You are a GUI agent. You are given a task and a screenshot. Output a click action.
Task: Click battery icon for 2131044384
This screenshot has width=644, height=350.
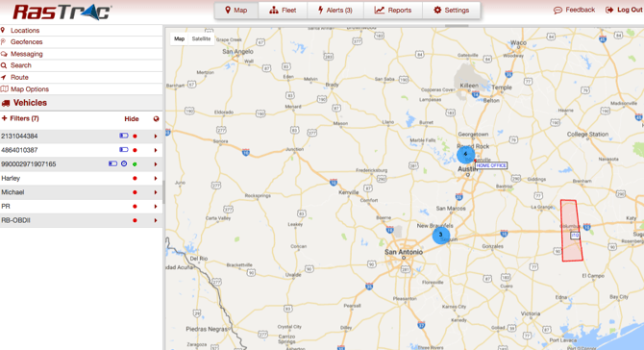[124, 136]
